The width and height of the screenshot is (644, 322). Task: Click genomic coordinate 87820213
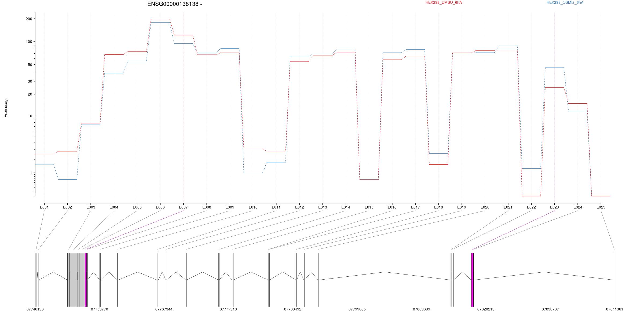pyautogui.click(x=486, y=309)
